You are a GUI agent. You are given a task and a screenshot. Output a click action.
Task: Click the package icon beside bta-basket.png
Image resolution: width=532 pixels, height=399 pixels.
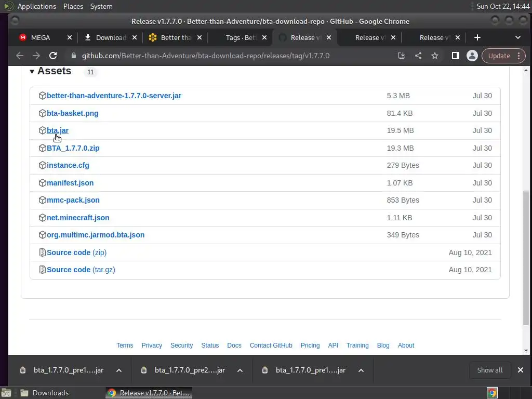(x=43, y=113)
